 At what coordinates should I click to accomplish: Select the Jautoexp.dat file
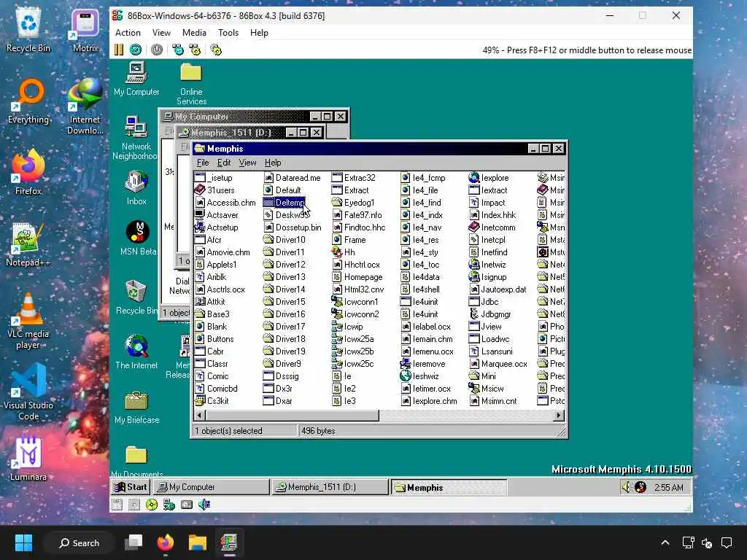[x=498, y=289]
